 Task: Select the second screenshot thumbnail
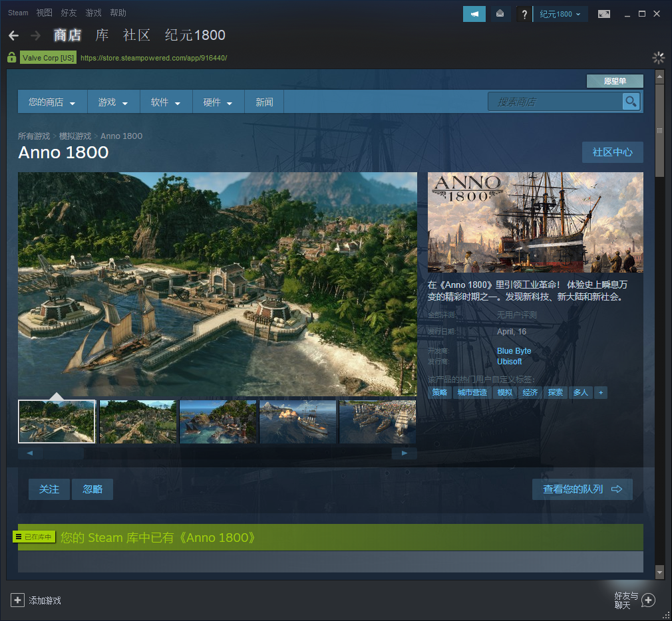pyautogui.click(x=138, y=422)
